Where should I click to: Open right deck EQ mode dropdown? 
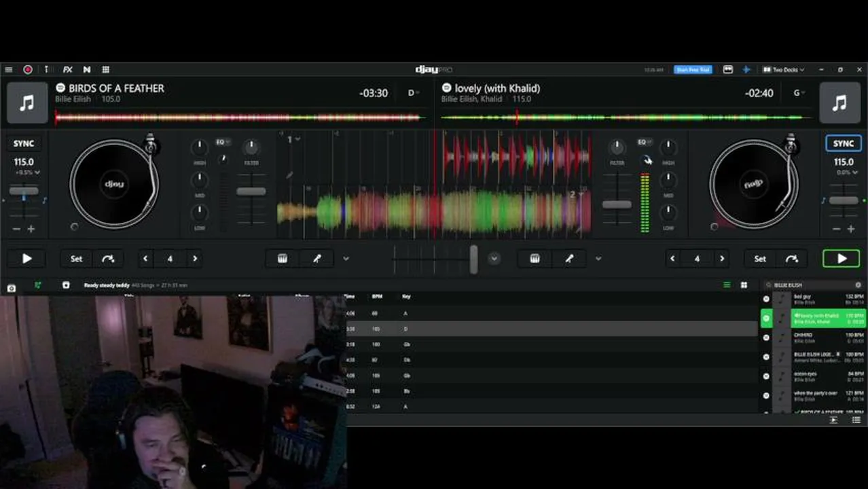643,142
